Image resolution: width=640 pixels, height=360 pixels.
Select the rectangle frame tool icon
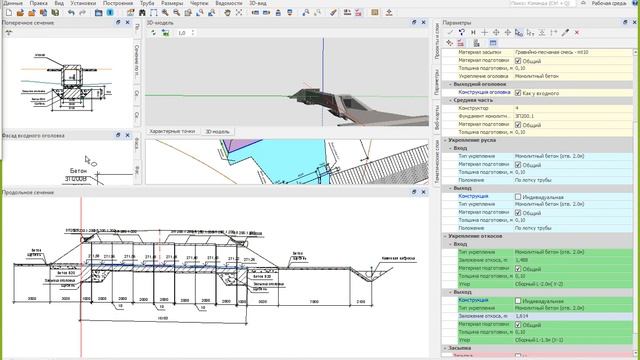point(153,13)
